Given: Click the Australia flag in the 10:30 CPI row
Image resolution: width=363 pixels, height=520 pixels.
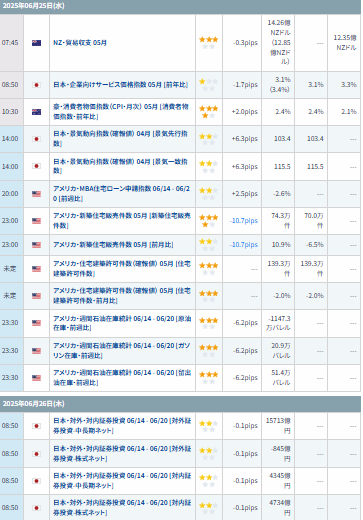Looking at the screenshot, I should click(x=36, y=112).
